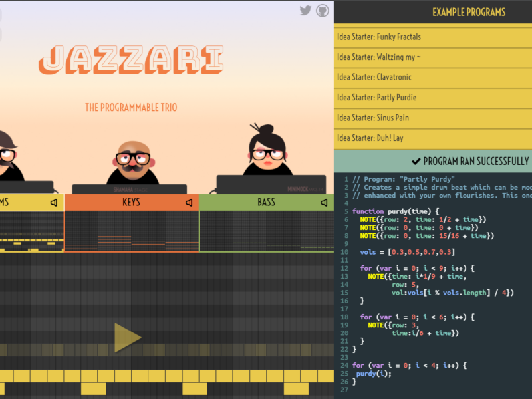Select the Bass instrument tab
Viewport: 532px width, 399px height.
tap(266, 202)
